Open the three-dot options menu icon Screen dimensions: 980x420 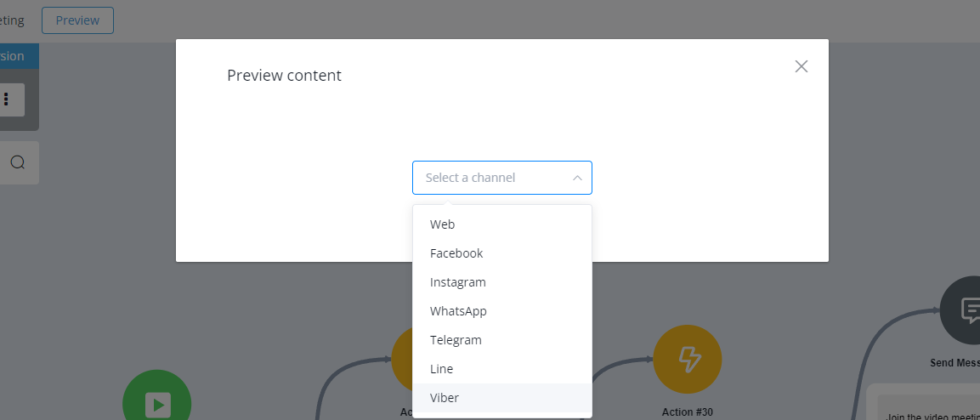[6, 99]
